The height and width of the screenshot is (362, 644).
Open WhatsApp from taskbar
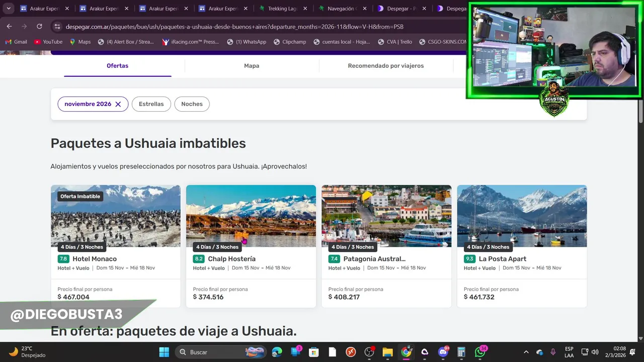pyautogui.click(x=480, y=352)
